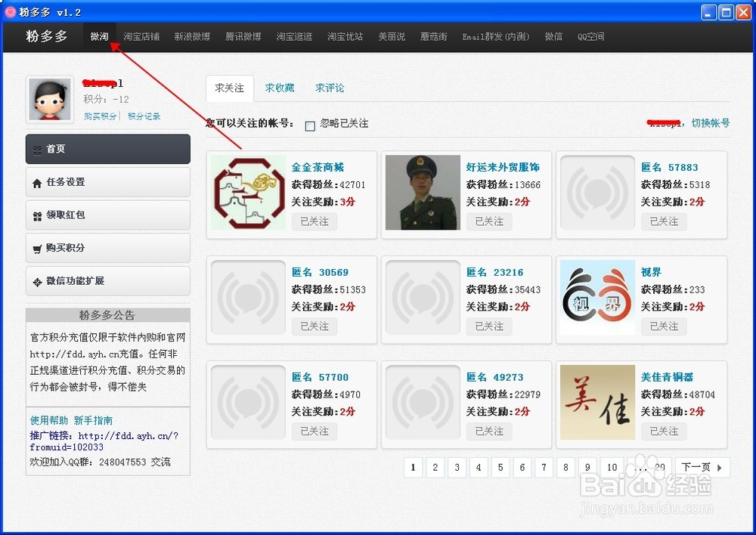The width and height of the screenshot is (756, 535).
Task: Click the 美佳青铜器 calligraphy logo
Action: 596,403
